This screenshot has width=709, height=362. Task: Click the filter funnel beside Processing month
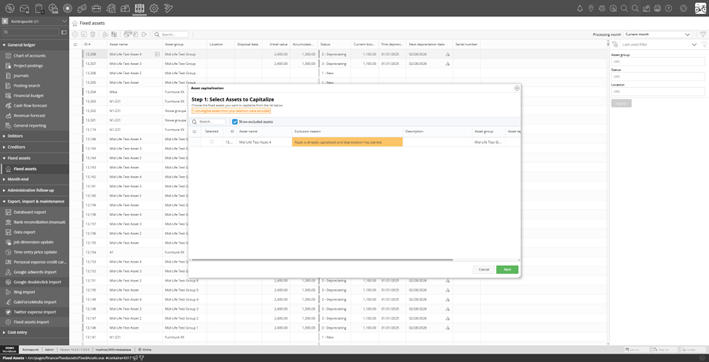(x=703, y=34)
